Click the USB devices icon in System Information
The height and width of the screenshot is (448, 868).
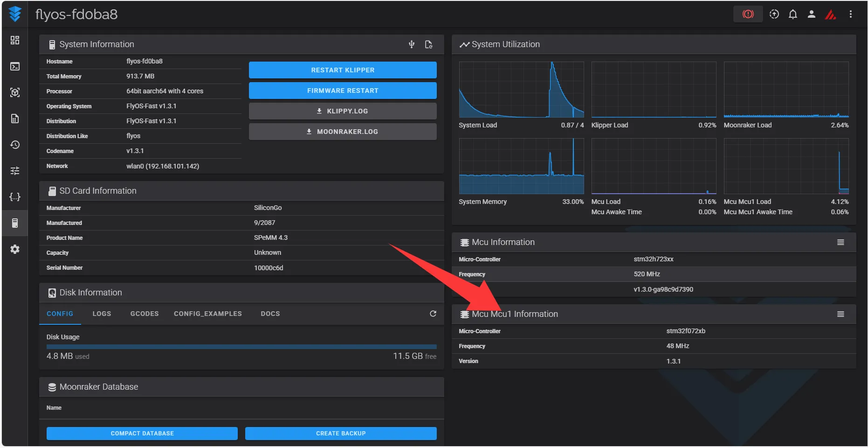(x=412, y=44)
